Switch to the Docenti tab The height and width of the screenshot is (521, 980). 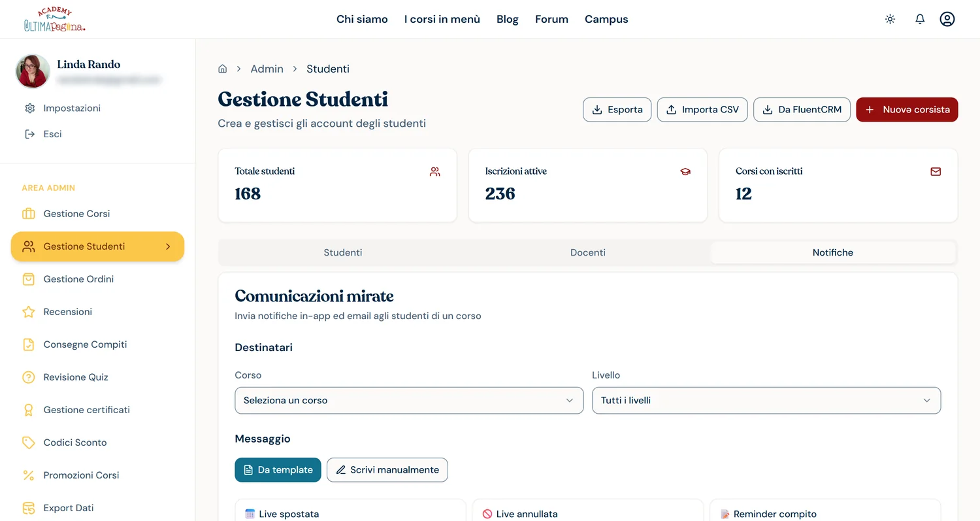(x=588, y=252)
